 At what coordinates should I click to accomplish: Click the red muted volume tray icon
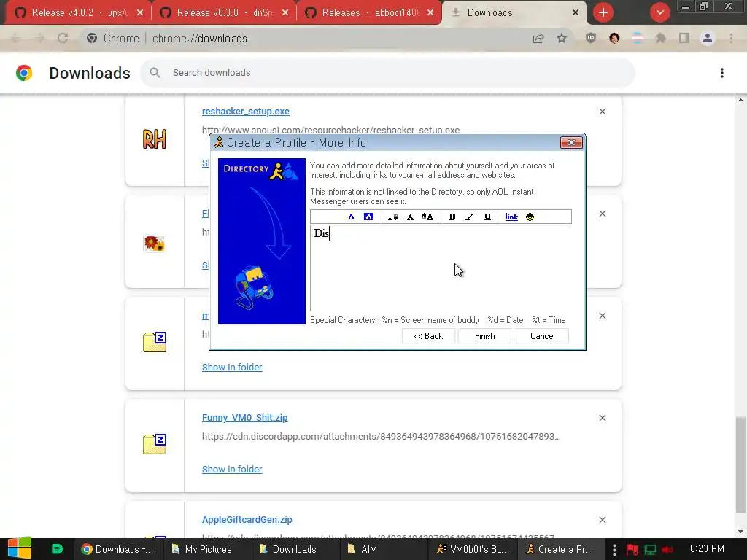pos(667,550)
